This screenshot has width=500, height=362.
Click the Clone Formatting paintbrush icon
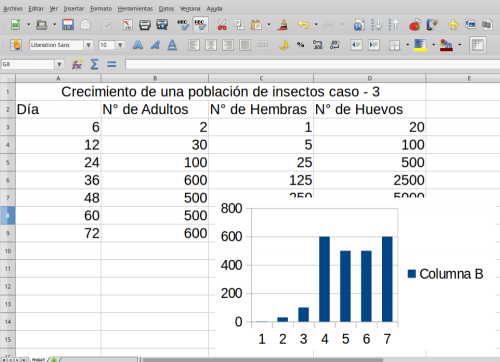coord(282,25)
